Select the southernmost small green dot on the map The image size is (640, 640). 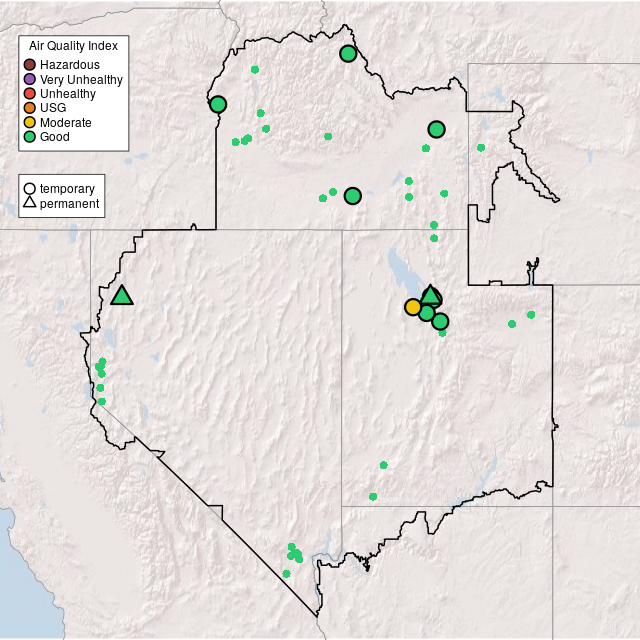(286, 573)
